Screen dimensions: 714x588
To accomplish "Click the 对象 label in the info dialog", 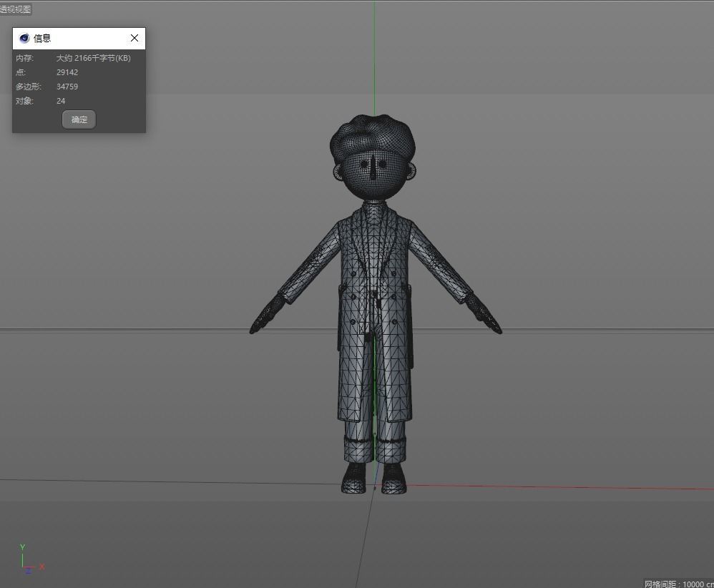I will tap(24, 101).
